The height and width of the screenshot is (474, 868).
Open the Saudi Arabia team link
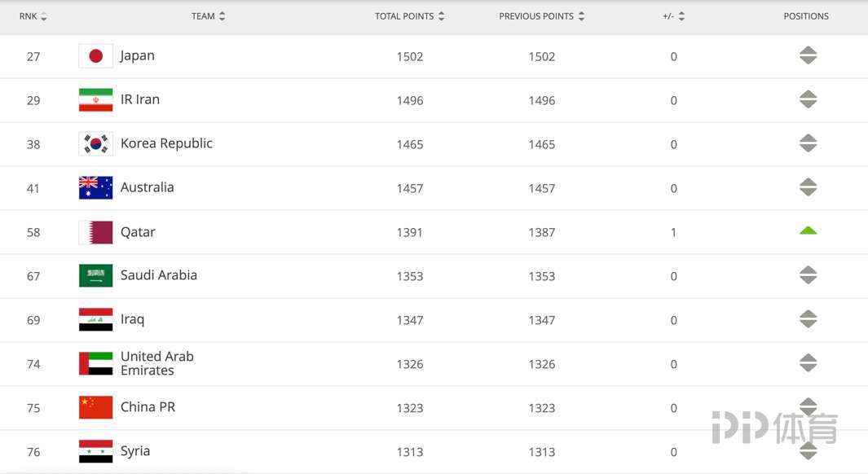pos(158,275)
